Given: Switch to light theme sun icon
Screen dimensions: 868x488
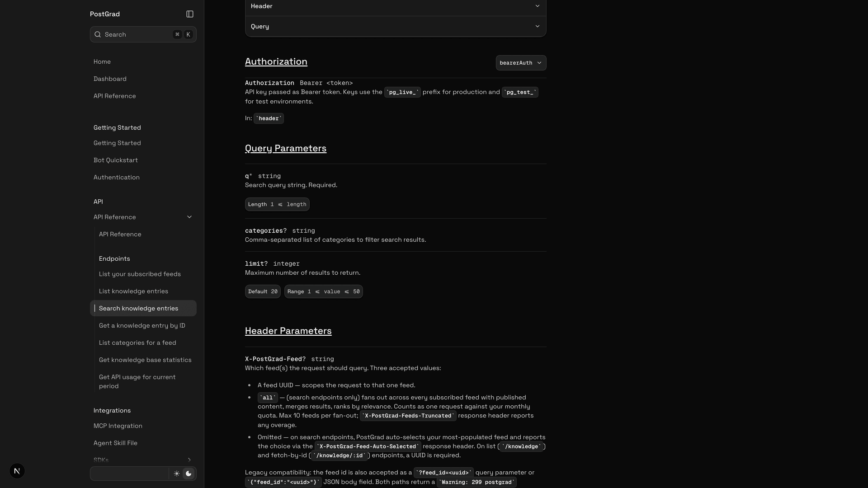Looking at the screenshot, I should pos(177,474).
